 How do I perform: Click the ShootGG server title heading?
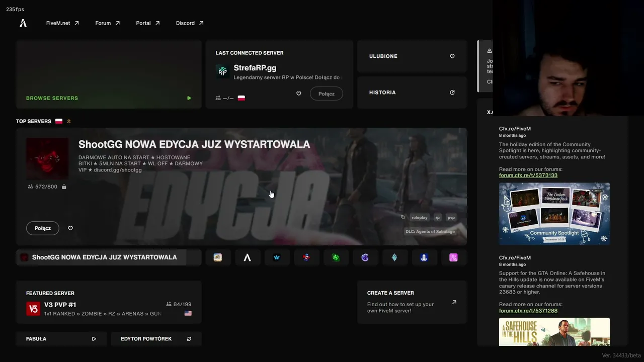click(194, 145)
